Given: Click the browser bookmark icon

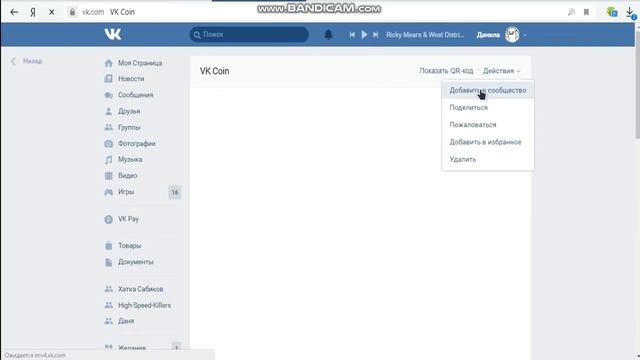Looking at the screenshot, I should (586, 12).
